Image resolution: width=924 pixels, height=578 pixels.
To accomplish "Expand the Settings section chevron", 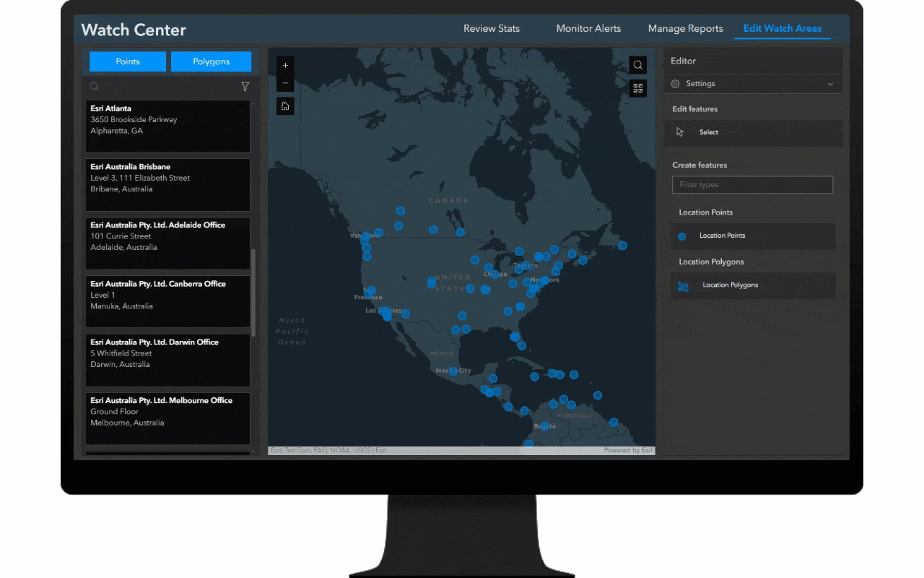I will [830, 84].
